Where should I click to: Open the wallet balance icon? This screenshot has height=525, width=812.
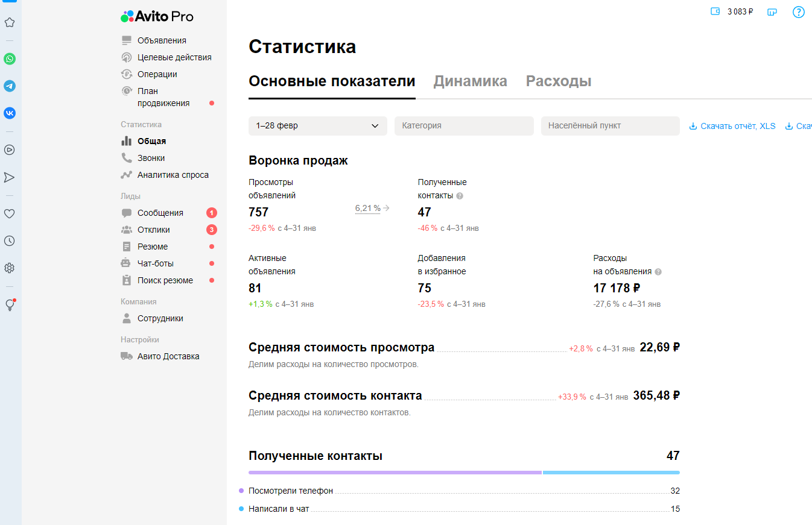point(715,11)
